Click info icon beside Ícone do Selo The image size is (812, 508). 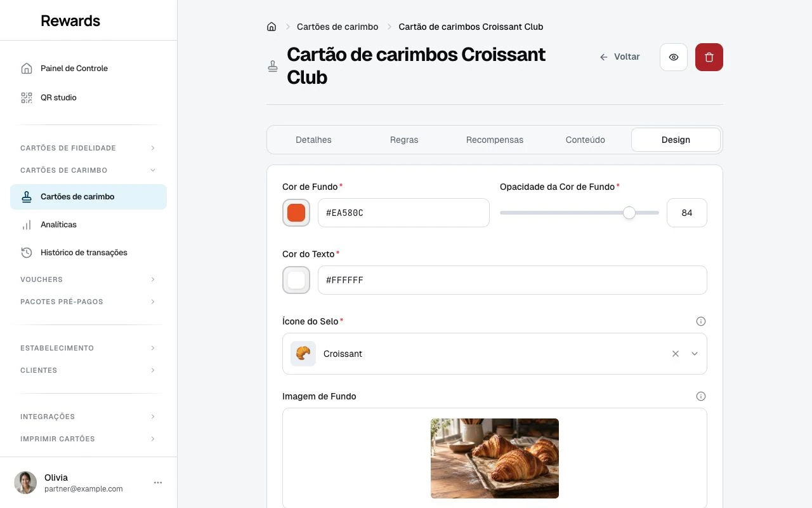click(701, 321)
